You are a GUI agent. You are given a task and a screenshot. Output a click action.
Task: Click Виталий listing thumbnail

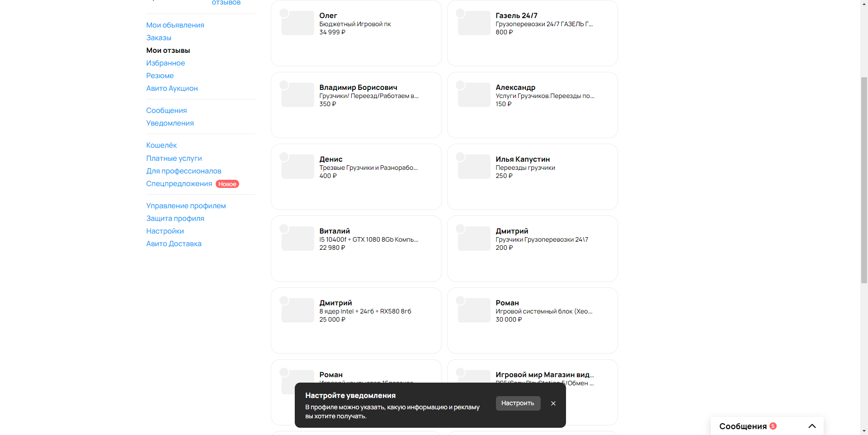tap(297, 239)
